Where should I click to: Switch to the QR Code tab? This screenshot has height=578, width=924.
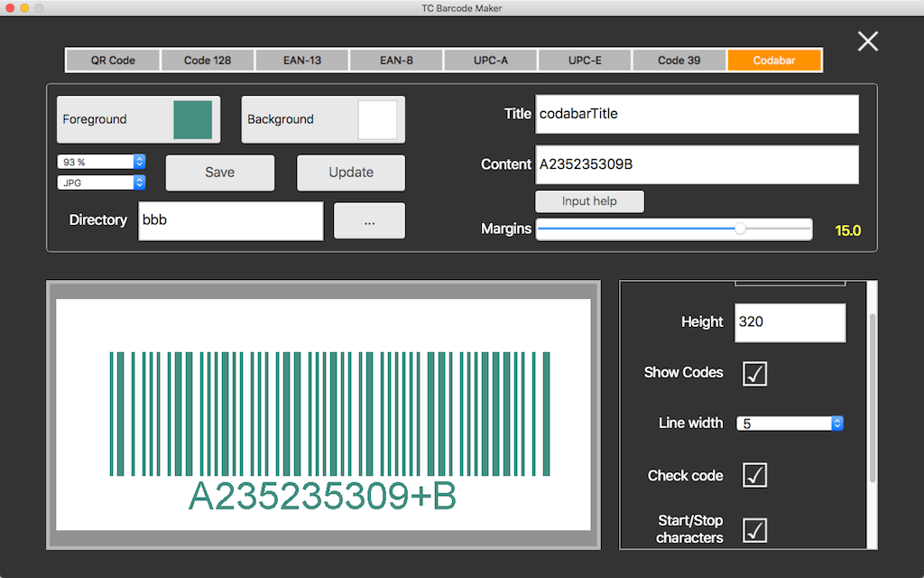pos(113,61)
